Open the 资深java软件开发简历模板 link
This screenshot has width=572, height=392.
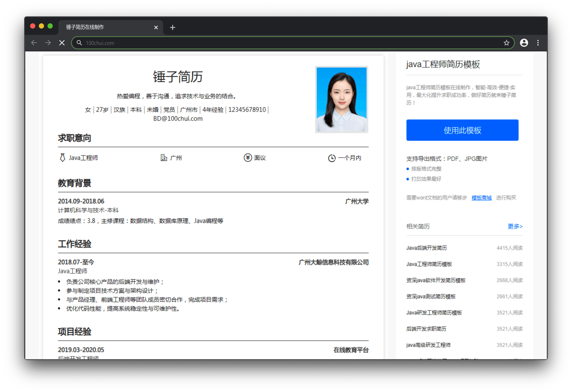[436, 280]
